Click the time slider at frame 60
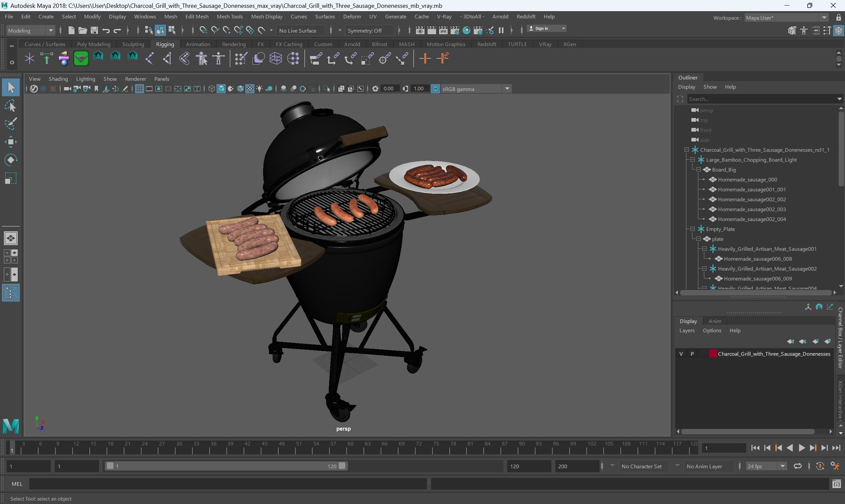845x504 pixels. tap(350, 448)
